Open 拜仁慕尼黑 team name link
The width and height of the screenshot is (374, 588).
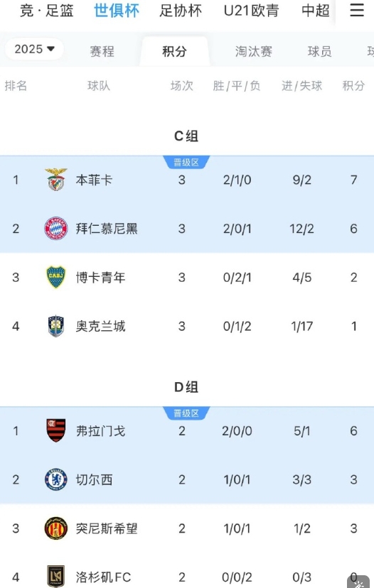click(107, 229)
